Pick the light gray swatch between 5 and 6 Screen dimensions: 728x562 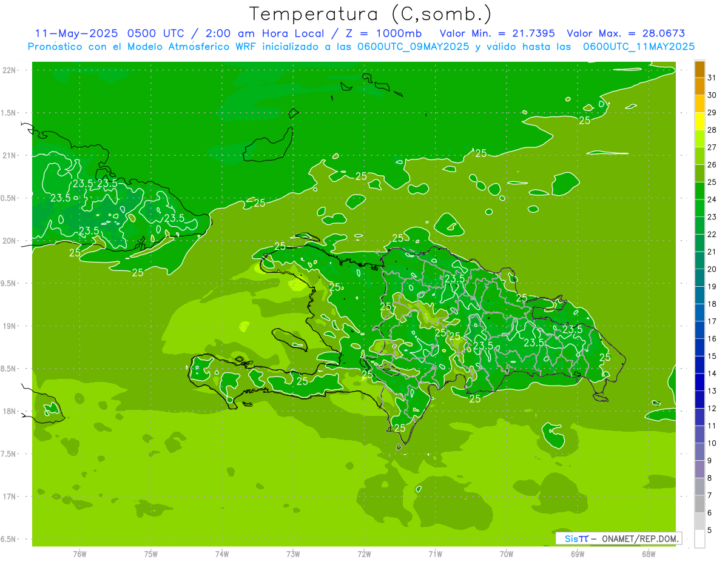[x=699, y=521]
